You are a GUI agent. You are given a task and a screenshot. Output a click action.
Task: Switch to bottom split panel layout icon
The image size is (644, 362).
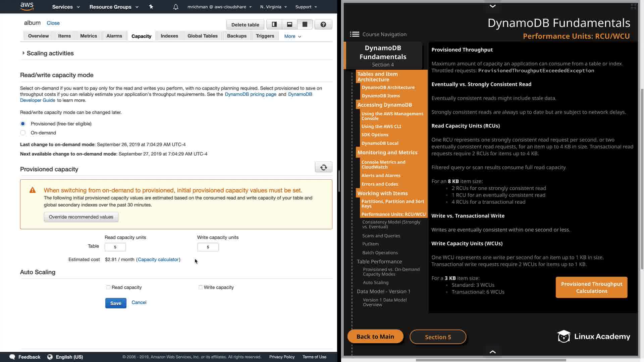point(289,24)
